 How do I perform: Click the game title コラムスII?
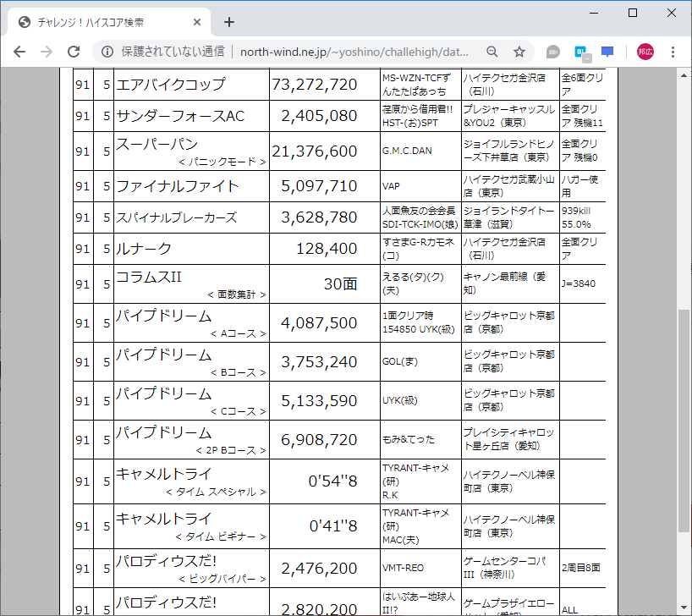point(148,277)
